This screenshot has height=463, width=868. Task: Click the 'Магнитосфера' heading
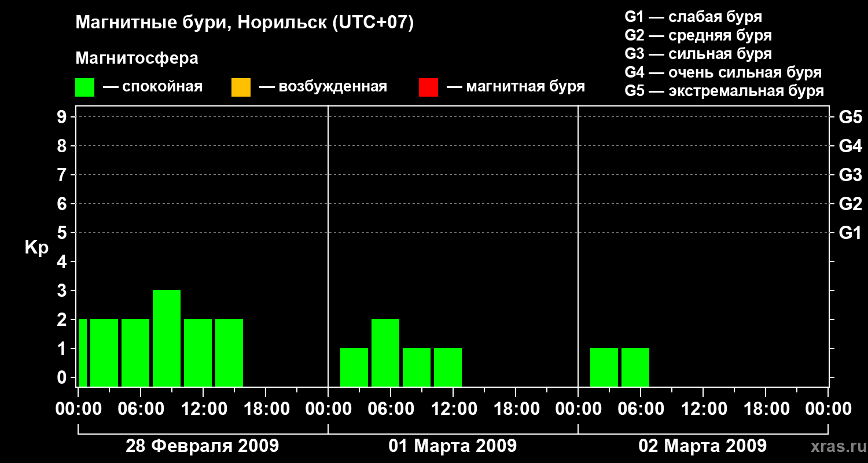pos(137,58)
